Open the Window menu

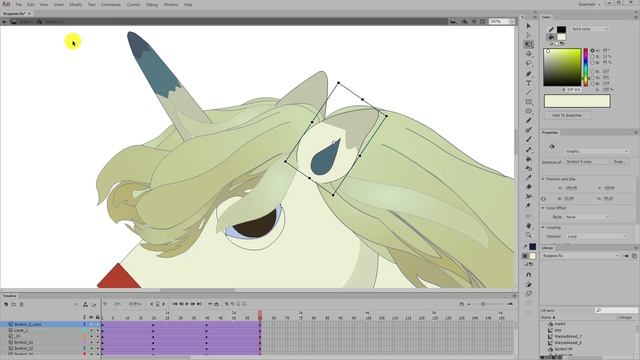pyautogui.click(x=171, y=4)
